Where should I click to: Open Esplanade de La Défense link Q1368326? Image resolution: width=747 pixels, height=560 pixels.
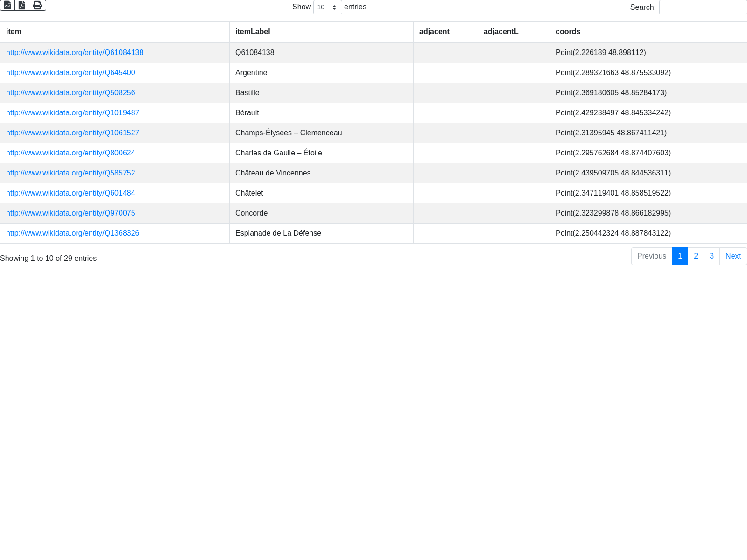(72, 233)
